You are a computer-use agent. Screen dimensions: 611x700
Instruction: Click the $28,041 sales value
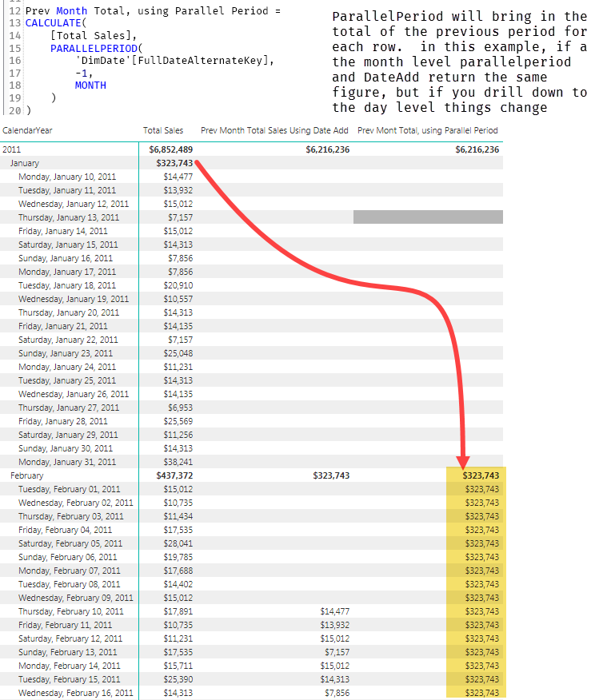coord(178,543)
